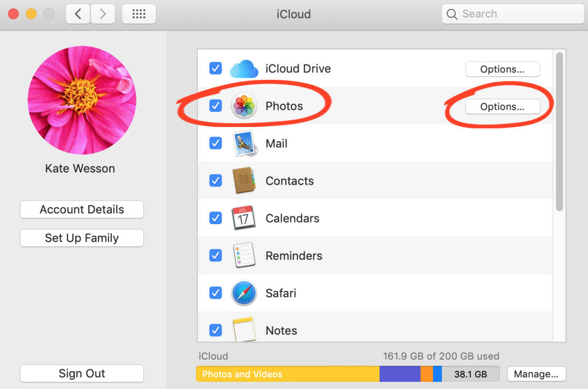This screenshot has height=389, width=588.
Task: Click the Search field
Action: pos(513,14)
